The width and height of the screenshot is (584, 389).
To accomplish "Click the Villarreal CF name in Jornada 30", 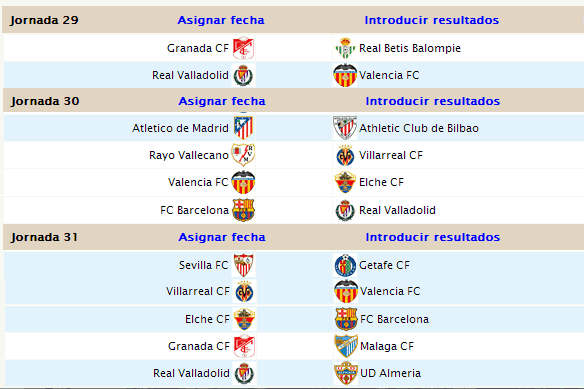I will point(391,155).
